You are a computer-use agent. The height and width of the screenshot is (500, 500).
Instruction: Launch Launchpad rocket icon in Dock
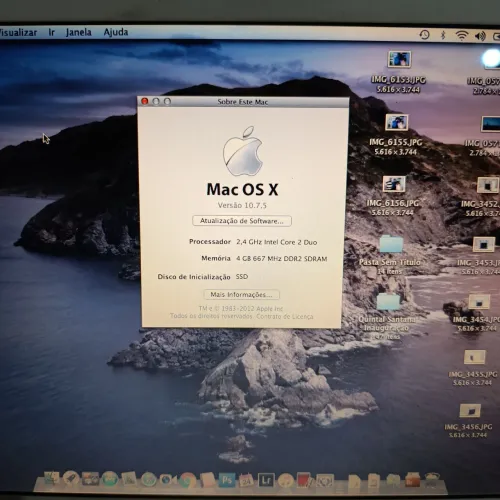click(71, 479)
